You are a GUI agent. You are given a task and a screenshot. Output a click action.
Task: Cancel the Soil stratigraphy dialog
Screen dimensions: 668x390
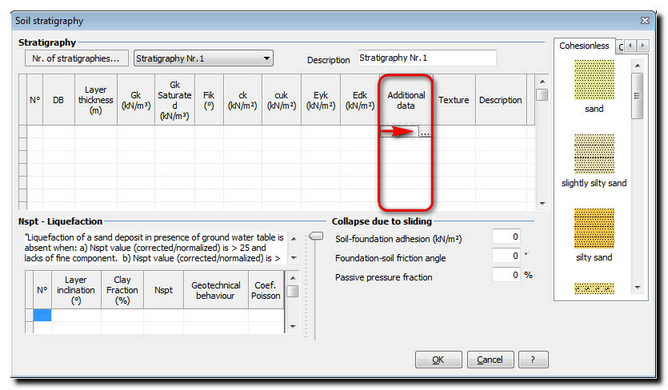pos(490,360)
